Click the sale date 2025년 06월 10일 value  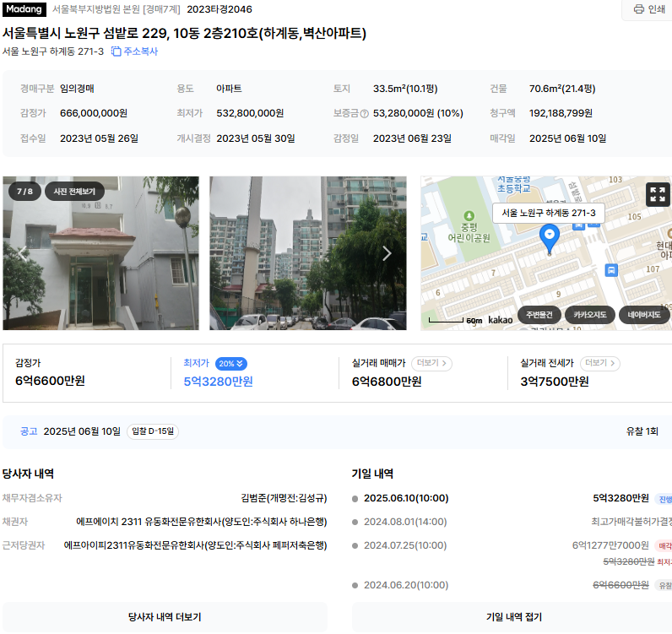click(567, 138)
